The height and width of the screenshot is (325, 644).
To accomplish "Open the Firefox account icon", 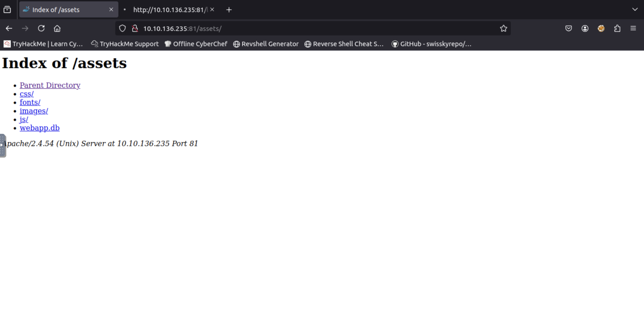I will [585, 28].
